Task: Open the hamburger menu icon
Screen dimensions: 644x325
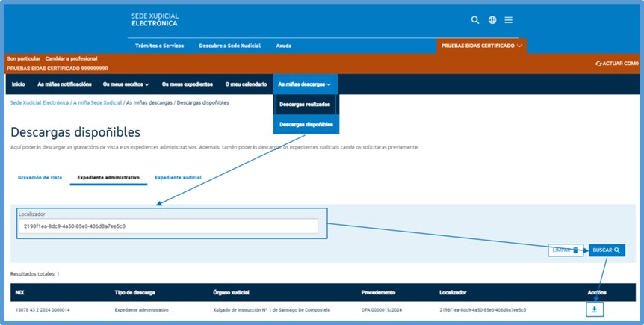Action: (x=509, y=20)
